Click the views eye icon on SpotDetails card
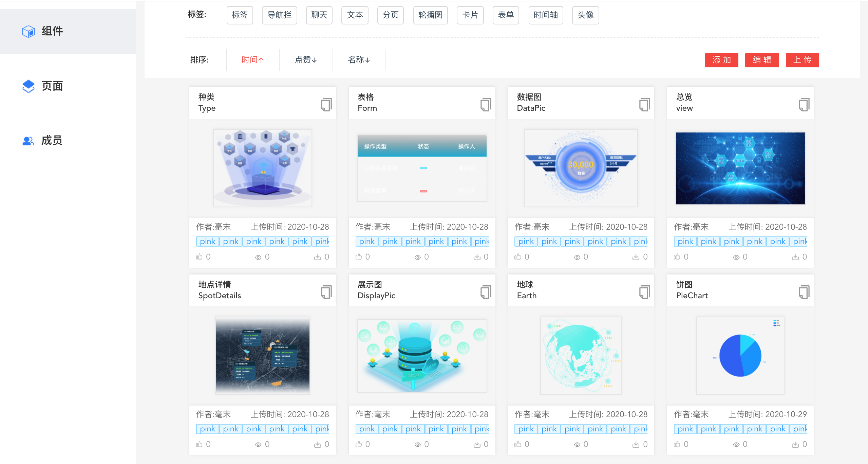Screen dimensions: 868x464 pos(258,445)
